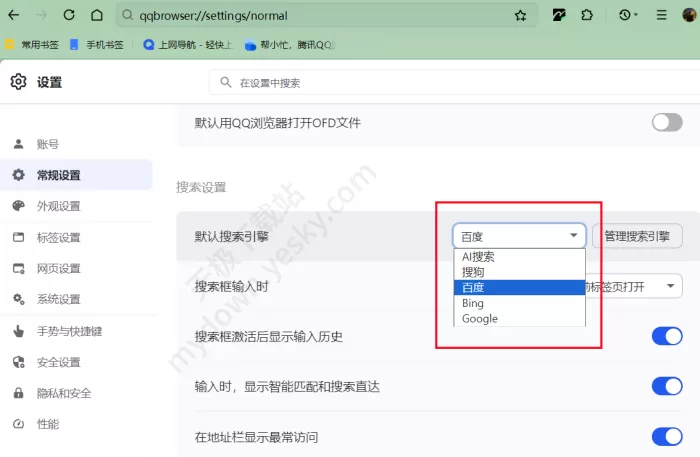Select the 常规设置 sidebar item
Image resolution: width=700 pixels, height=457 pixels.
coord(76,175)
